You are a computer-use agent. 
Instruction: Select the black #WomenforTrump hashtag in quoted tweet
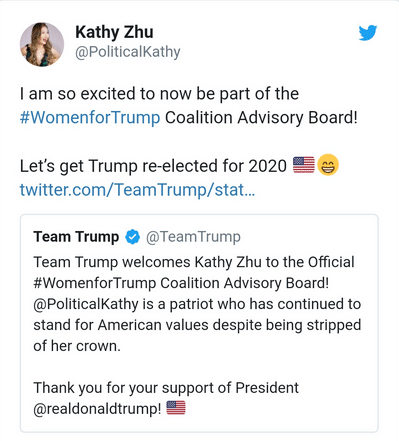click(95, 283)
